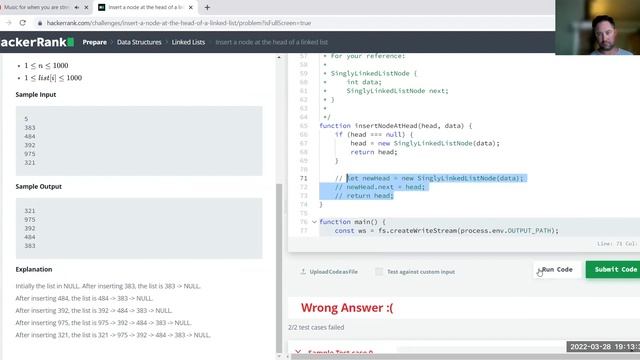The width and height of the screenshot is (640, 360).
Task: Go to HackerRank home via logo
Action: [37, 42]
